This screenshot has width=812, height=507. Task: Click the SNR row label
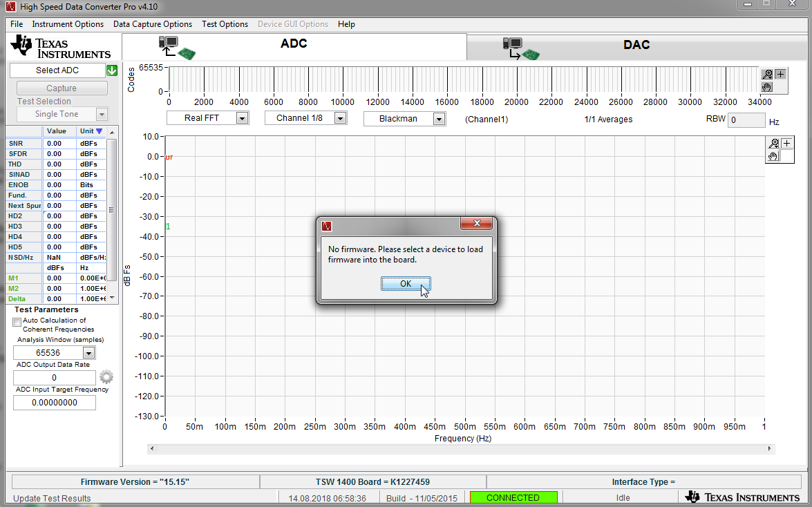[x=16, y=144]
